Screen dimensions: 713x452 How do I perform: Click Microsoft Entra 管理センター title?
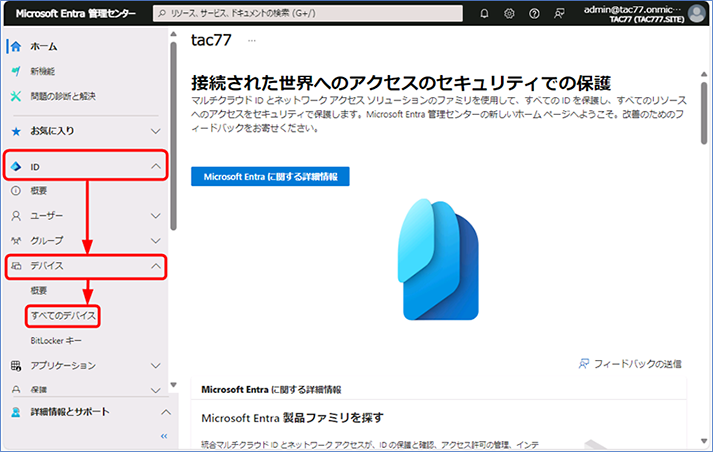click(x=75, y=14)
